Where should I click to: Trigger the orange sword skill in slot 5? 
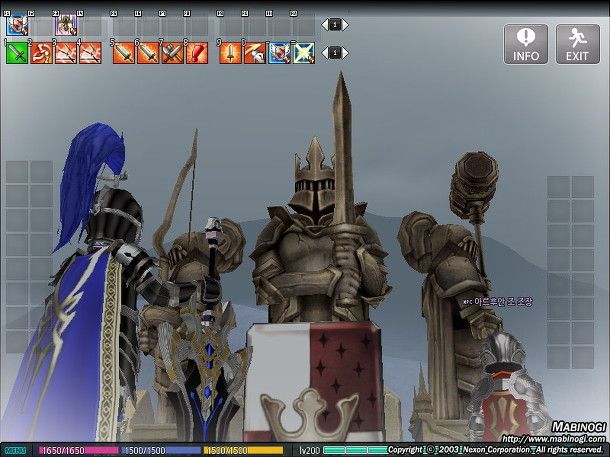coord(124,53)
